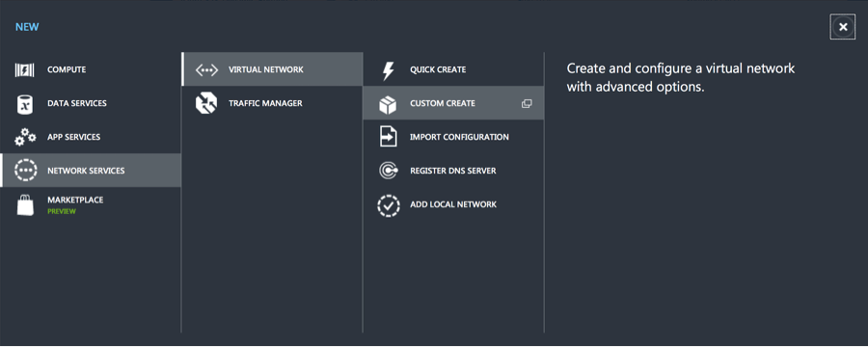Click the Custom Create box icon

coord(388,104)
